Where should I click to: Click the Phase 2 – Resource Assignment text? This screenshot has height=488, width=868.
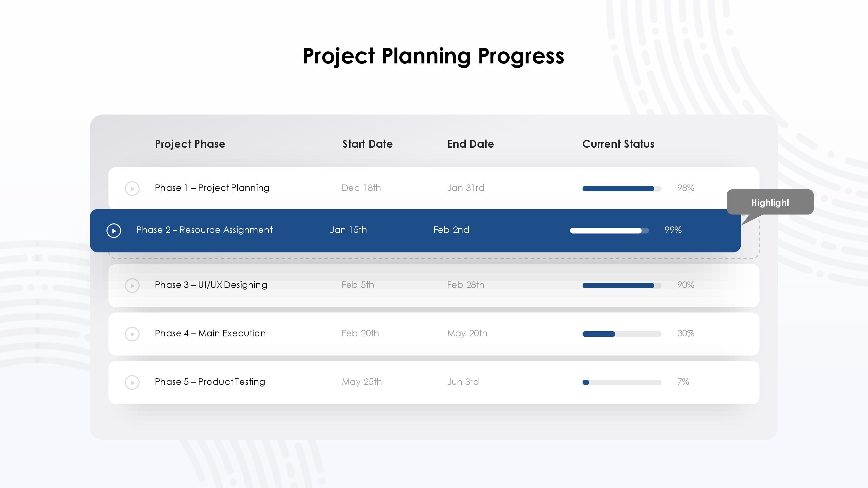click(204, 230)
